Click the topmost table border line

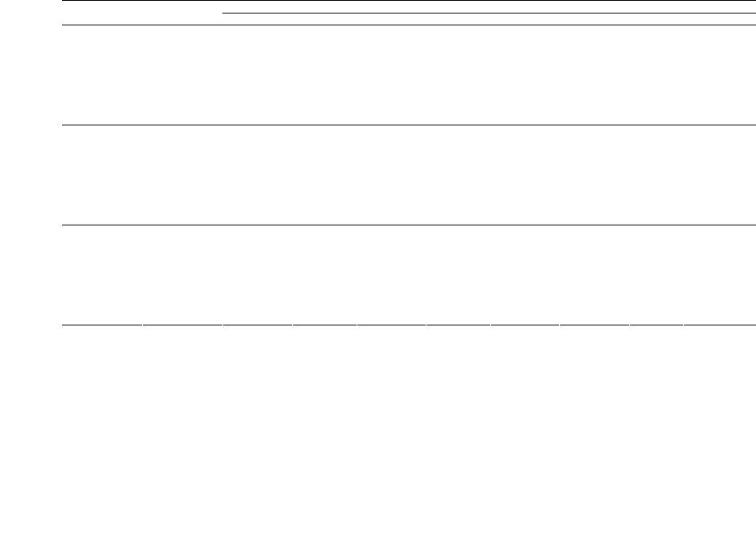(x=409, y=1)
